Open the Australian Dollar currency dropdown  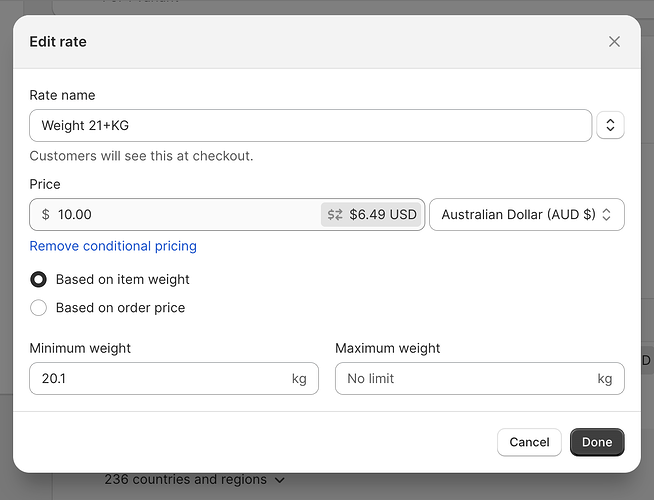tap(526, 215)
